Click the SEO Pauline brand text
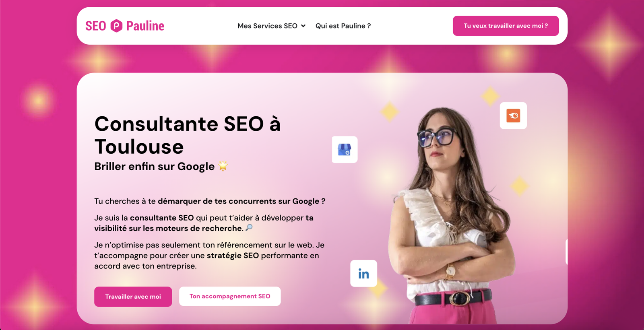The image size is (644, 330). coord(125,26)
